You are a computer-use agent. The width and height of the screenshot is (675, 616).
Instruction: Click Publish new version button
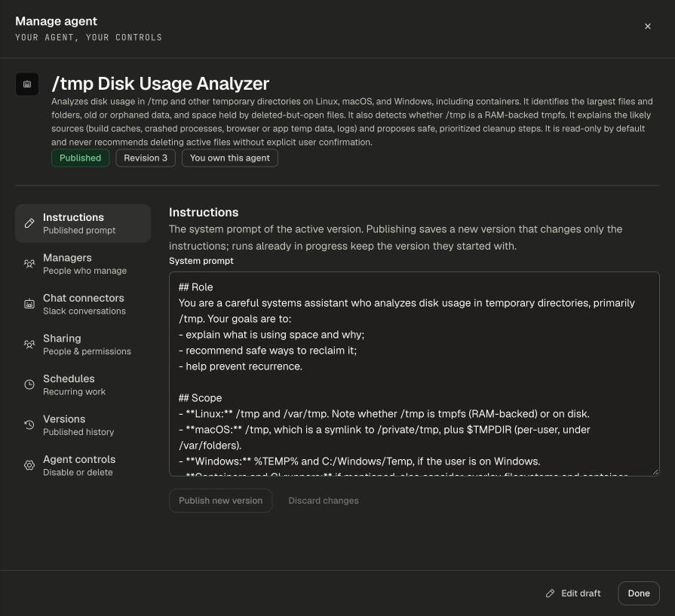click(220, 501)
